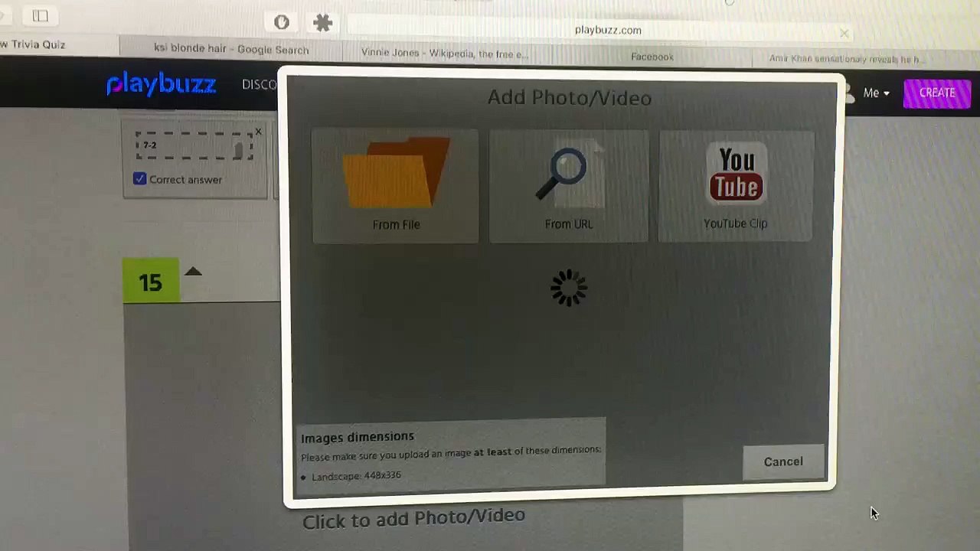Toggle the Correct answer checkbox
980x551 pixels.
(139, 179)
